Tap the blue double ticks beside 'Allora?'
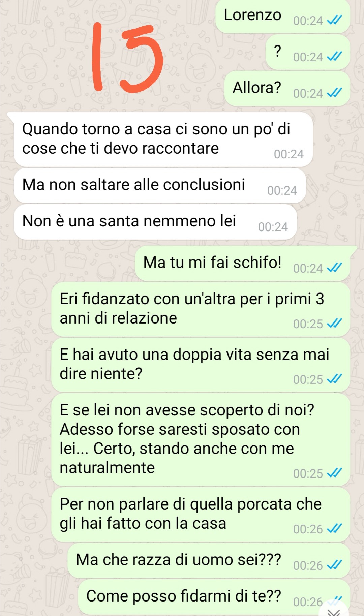Image resolution: width=364 pixels, height=616 pixels. (334, 93)
